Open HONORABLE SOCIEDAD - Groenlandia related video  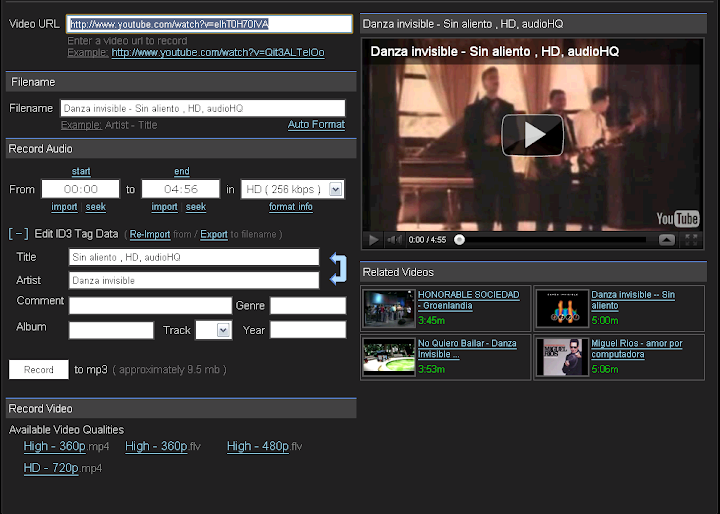468,300
